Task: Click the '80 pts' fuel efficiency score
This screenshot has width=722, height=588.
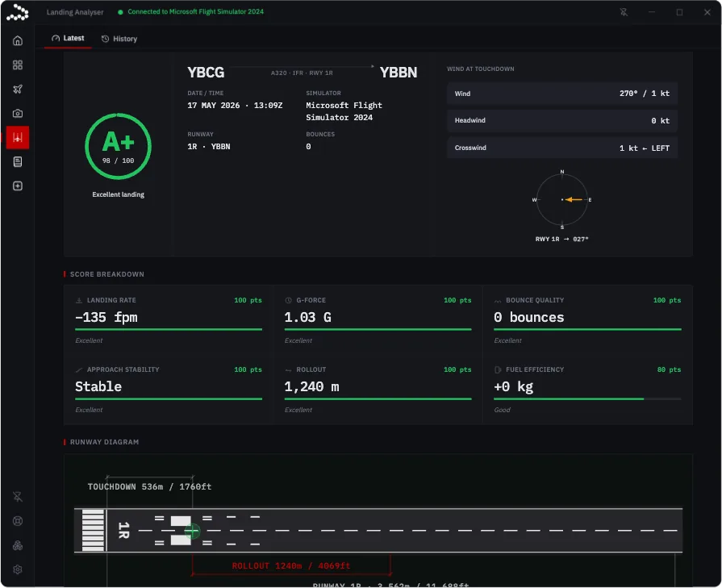Action: coord(669,369)
